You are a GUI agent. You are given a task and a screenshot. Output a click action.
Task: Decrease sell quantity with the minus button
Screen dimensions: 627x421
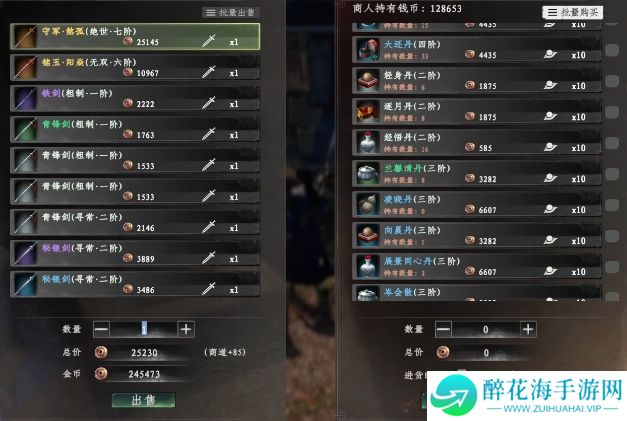[x=101, y=329]
